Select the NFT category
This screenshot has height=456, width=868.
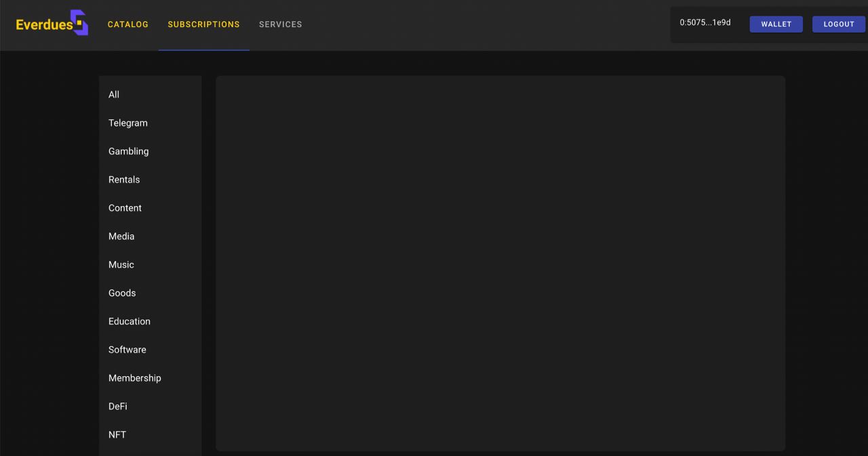(x=117, y=435)
